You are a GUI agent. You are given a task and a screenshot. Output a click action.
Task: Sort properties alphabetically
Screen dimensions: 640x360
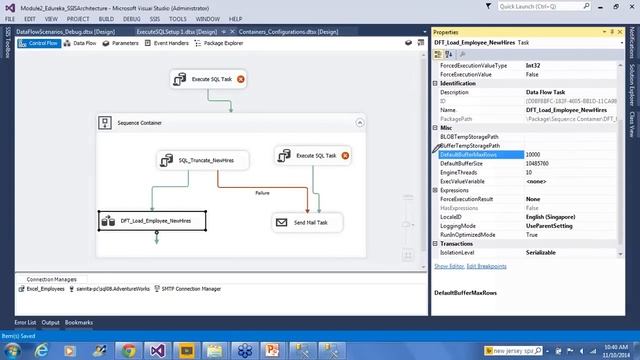[449, 54]
